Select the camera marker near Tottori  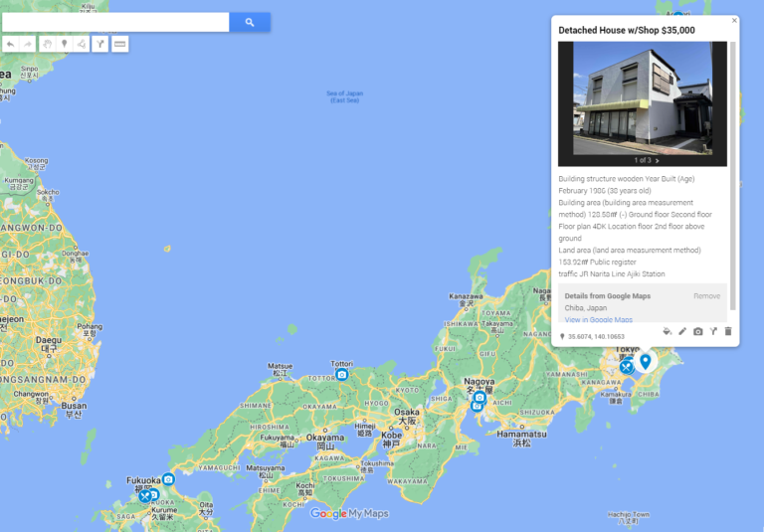tap(342, 375)
